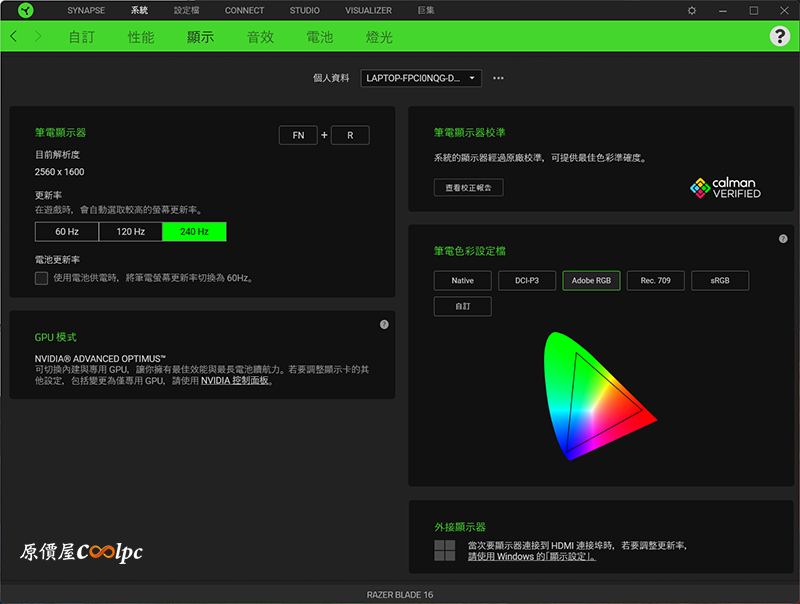This screenshot has width=800, height=604.
Task: Open the 巨集 top tab
Action: click(x=426, y=10)
